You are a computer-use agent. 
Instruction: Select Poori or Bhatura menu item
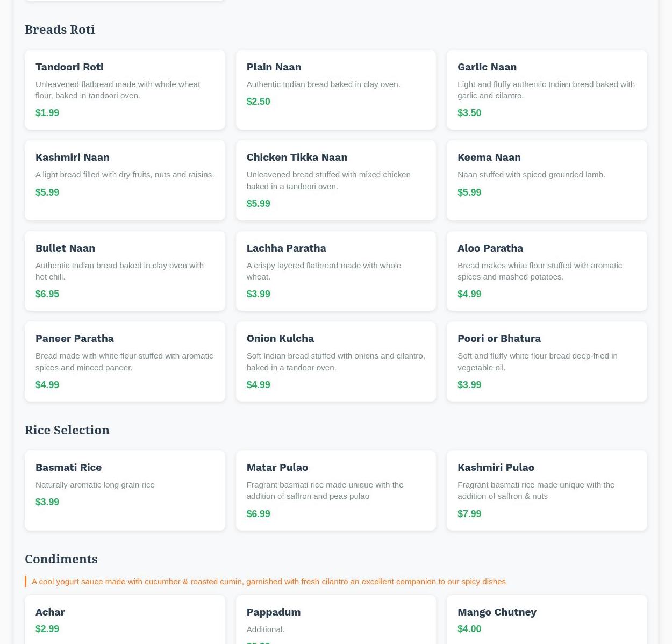click(546, 361)
